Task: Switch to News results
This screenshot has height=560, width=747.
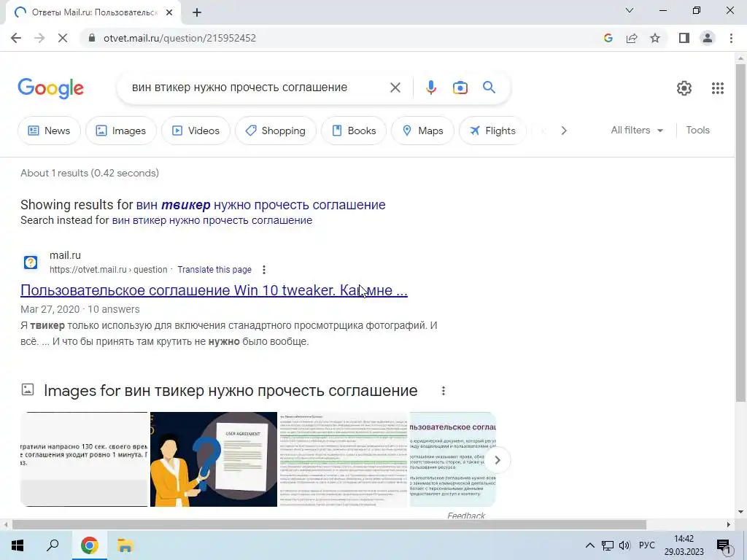Action: 49,131
